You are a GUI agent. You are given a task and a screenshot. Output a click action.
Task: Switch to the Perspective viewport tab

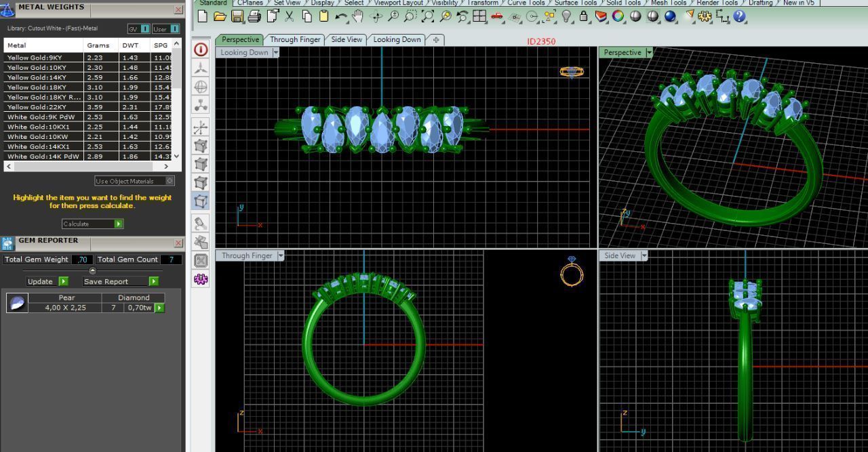(x=240, y=39)
